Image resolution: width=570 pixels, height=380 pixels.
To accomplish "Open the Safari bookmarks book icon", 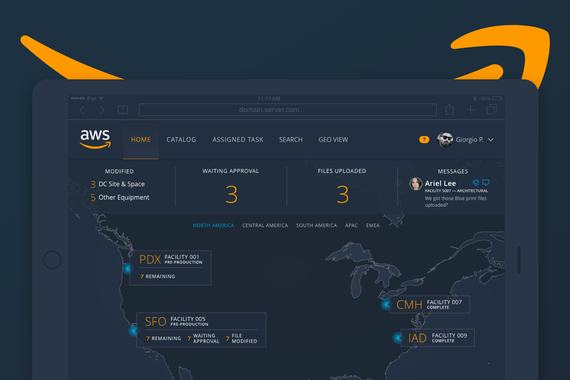I will click(x=123, y=110).
